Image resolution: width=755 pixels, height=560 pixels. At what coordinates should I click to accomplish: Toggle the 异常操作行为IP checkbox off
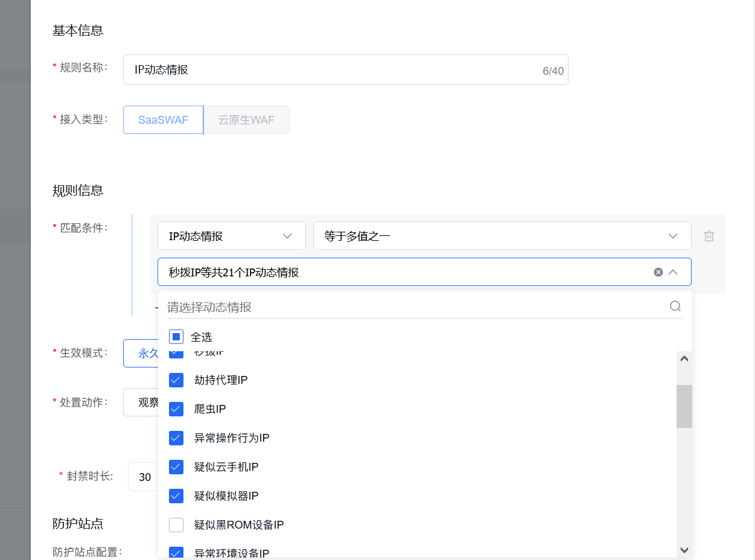(x=176, y=437)
